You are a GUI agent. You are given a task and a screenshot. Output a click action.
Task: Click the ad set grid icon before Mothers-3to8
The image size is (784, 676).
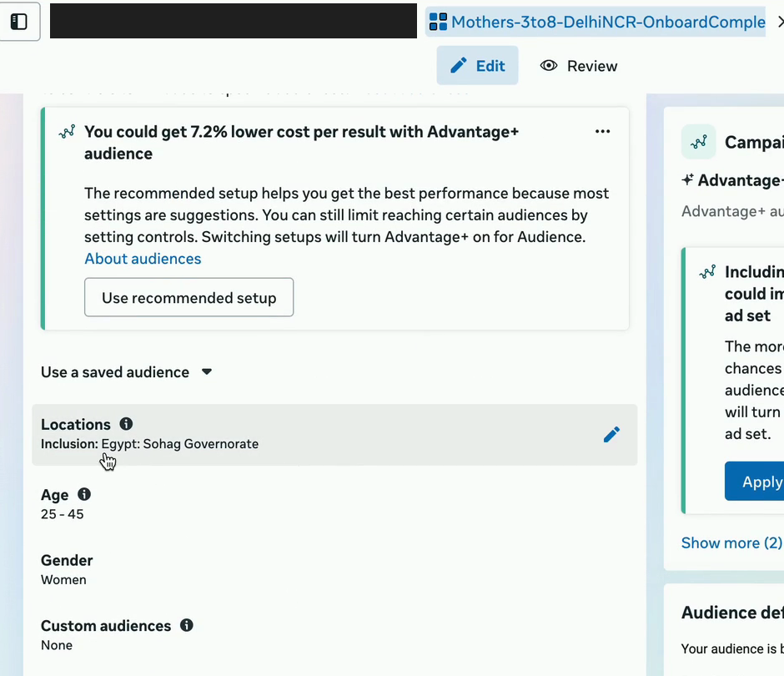click(438, 22)
